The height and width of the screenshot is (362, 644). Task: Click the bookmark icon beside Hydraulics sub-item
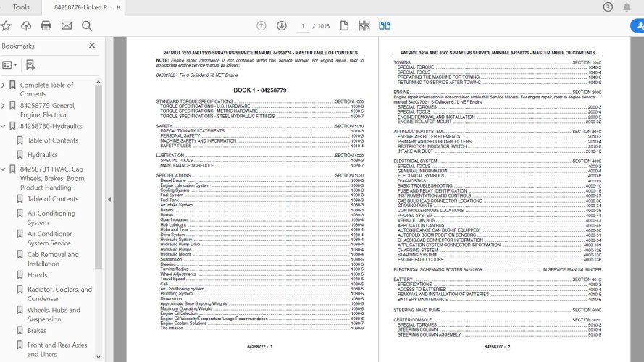click(20, 155)
